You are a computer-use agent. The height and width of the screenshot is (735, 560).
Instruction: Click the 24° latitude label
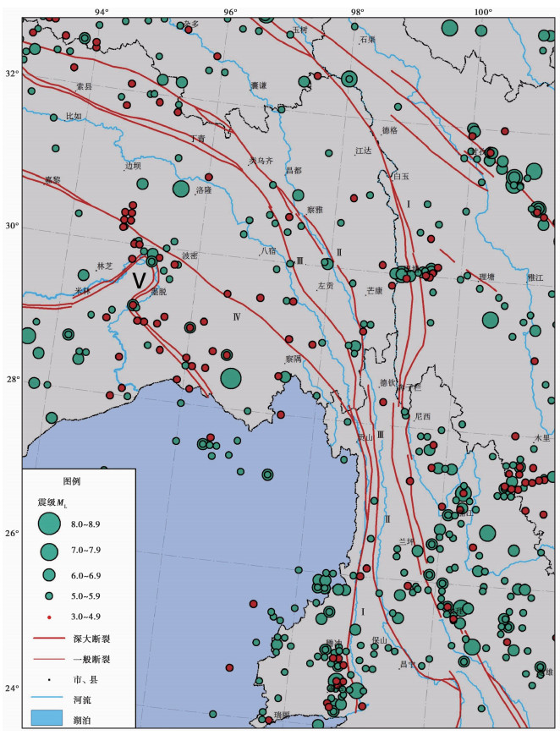[12, 688]
